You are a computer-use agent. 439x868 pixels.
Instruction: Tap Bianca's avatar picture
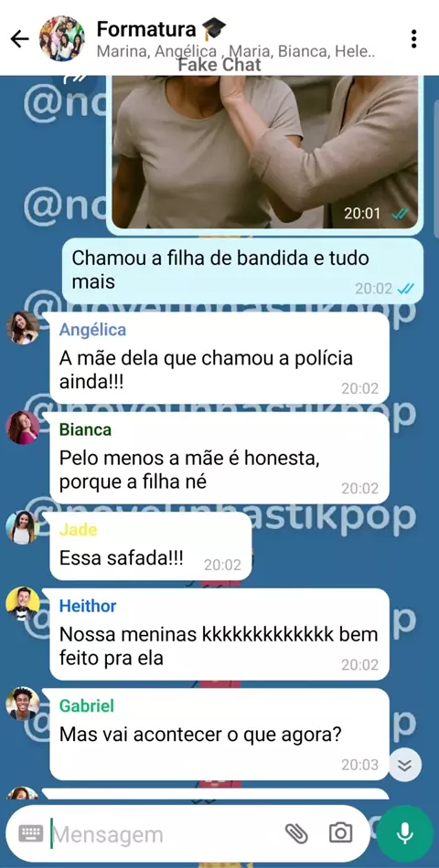23,428
